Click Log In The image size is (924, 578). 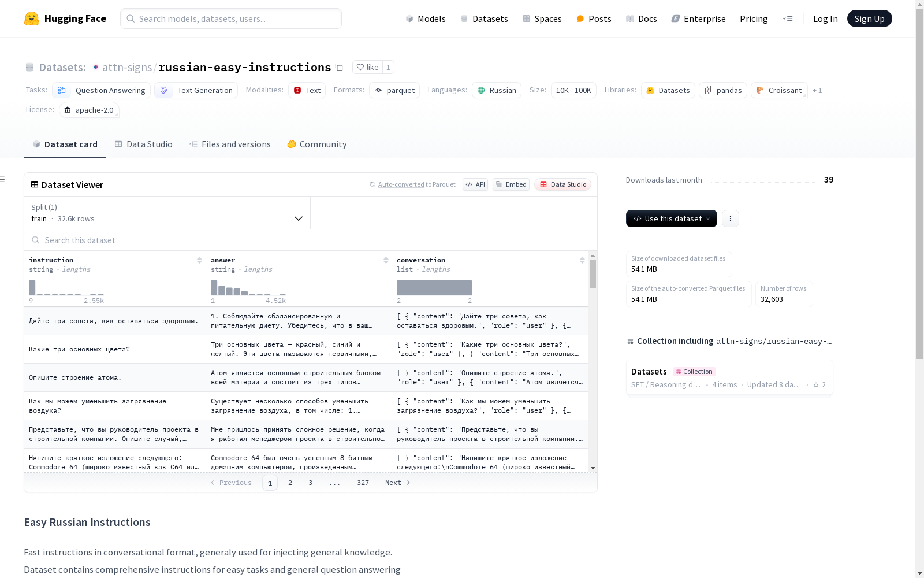click(x=825, y=18)
